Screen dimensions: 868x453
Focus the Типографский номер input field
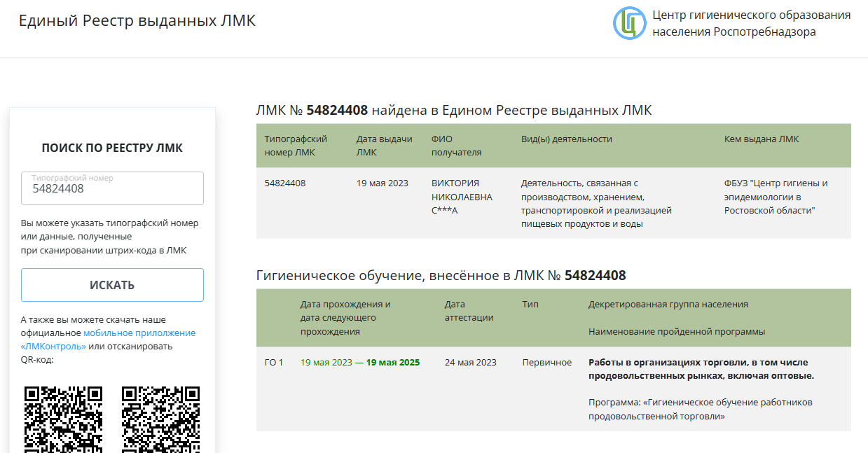tap(112, 189)
